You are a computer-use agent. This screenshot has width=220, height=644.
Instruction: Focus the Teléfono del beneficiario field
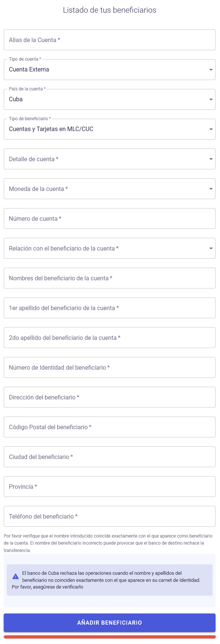coord(110,516)
